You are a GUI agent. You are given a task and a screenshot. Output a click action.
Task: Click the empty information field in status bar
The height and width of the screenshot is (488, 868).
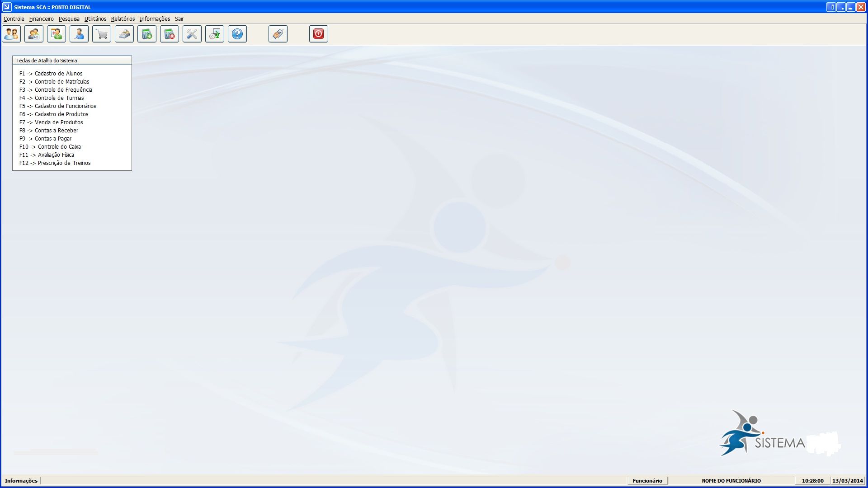click(x=333, y=481)
